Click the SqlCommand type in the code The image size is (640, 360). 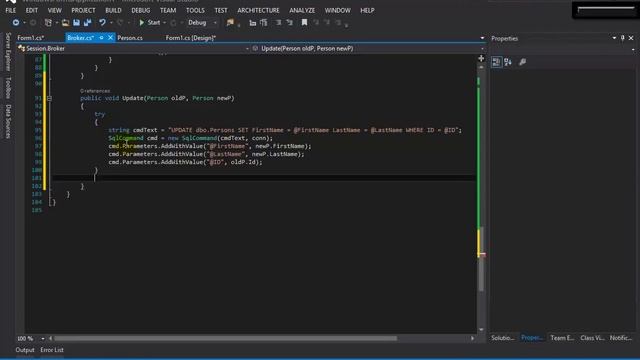click(x=126, y=138)
